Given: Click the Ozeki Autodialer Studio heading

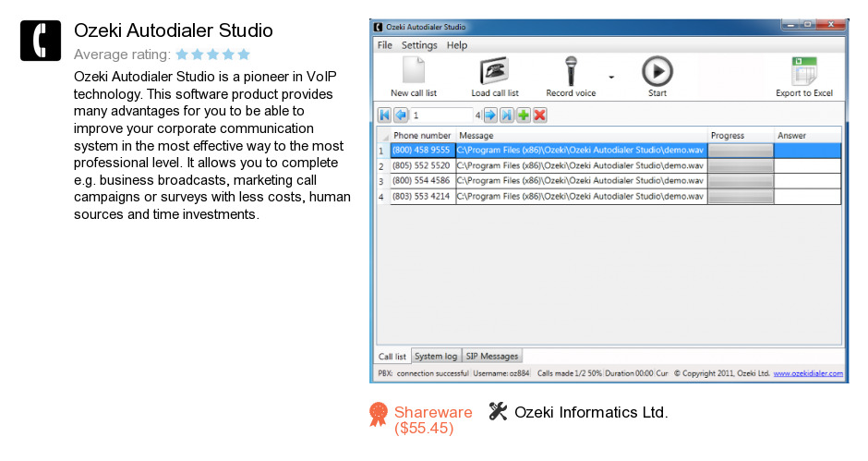Looking at the screenshot, I should tap(174, 30).
